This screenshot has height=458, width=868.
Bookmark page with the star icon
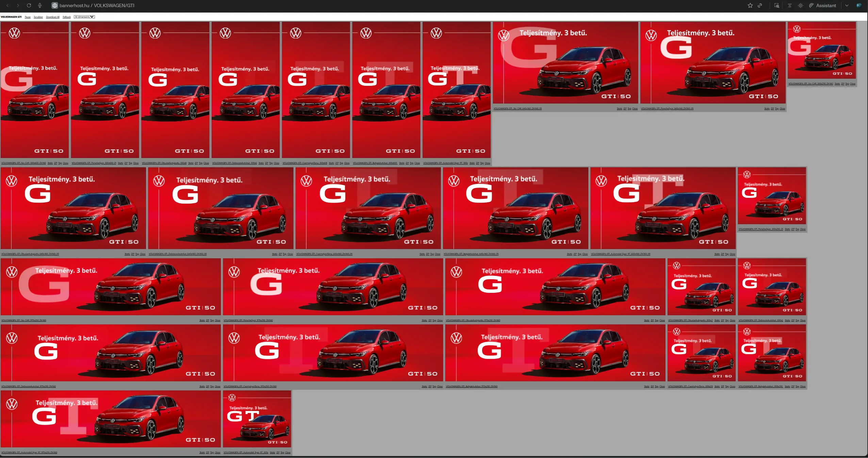(750, 5)
